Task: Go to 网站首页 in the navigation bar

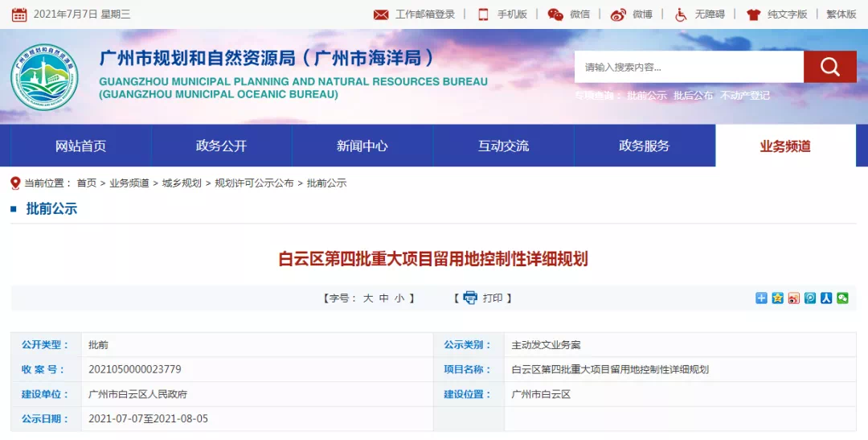Action: (80, 146)
